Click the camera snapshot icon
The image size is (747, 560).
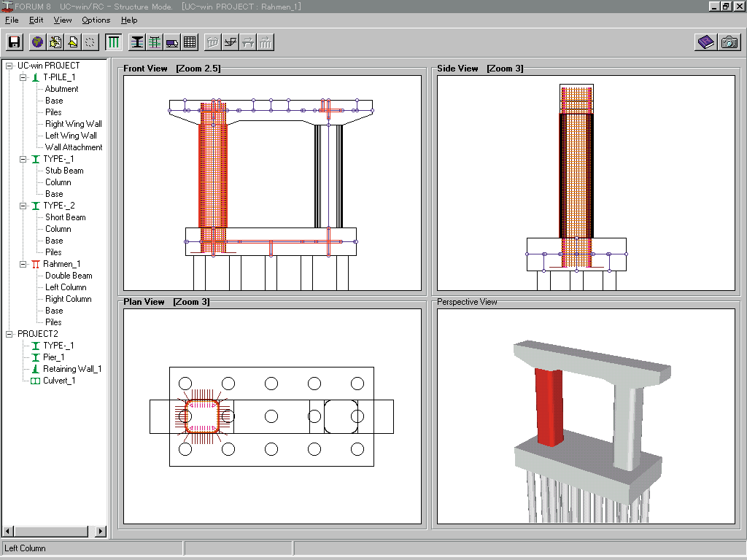click(729, 42)
